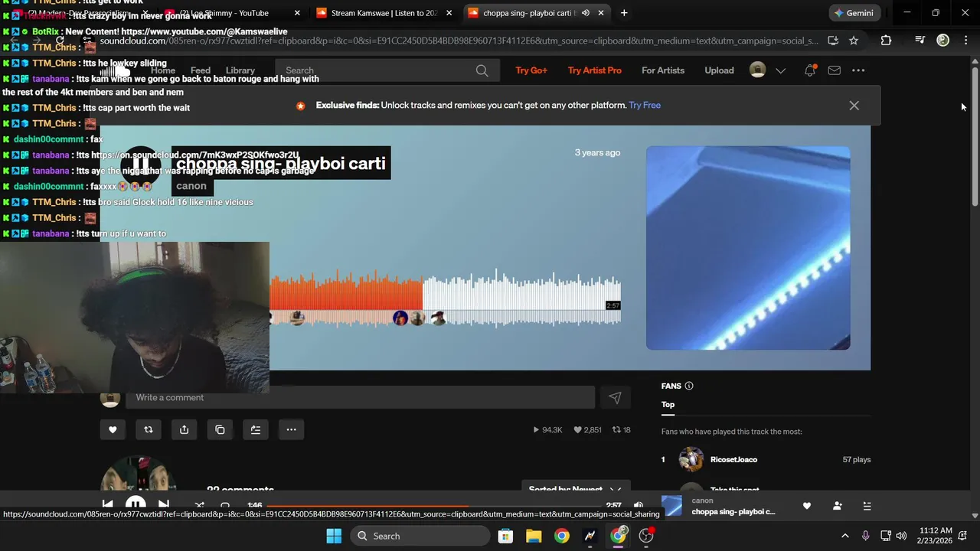Copy the track link with the copy icon

[x=220, y=429]
